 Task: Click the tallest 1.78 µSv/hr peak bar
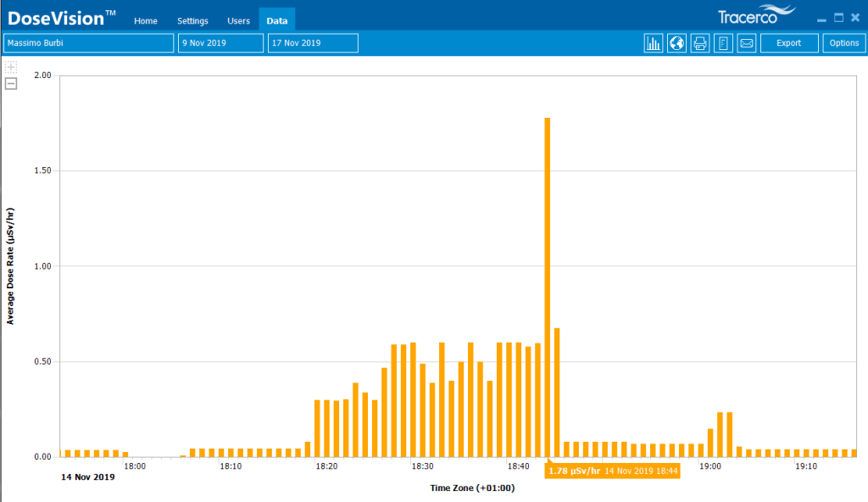pyautogui.click(x=548, y=288)
